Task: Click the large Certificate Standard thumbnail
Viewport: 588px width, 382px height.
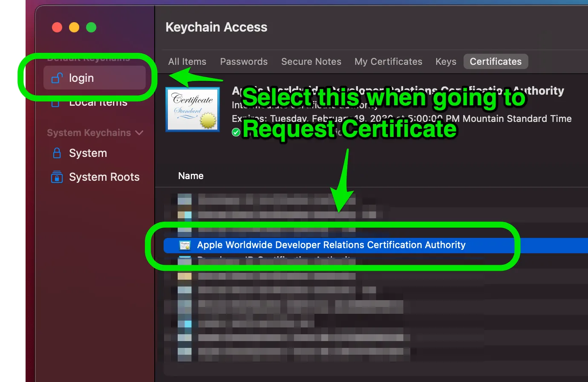Action: point(193,109)
